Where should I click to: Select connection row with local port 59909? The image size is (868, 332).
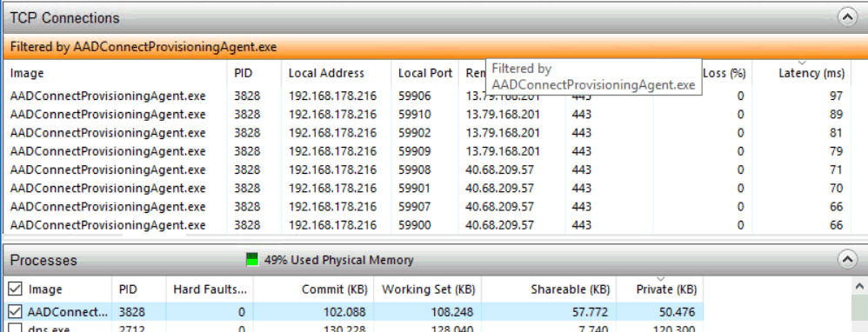click(x=426, y=151)
